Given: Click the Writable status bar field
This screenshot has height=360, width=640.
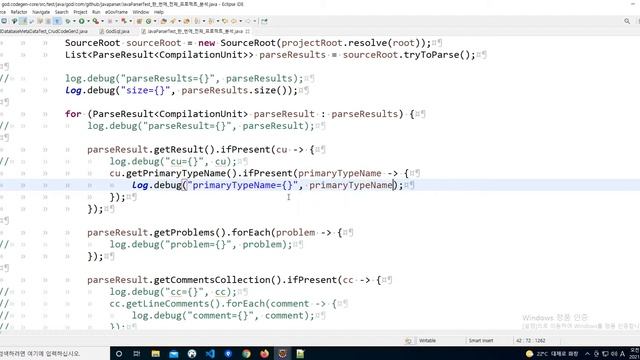Looking at the screenshot, I should click(427, 340).
